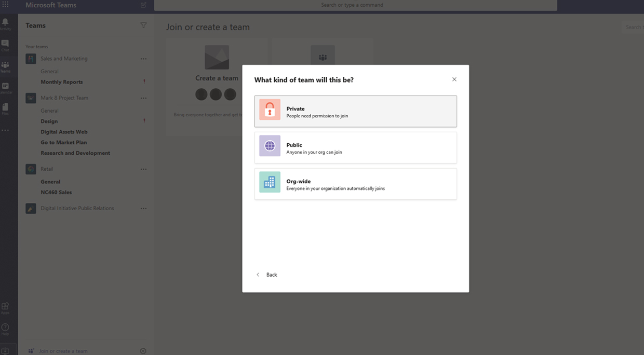The image size is (644, 355).
Task: Open the Activity feed bell icon
Action: pos(5,23)
